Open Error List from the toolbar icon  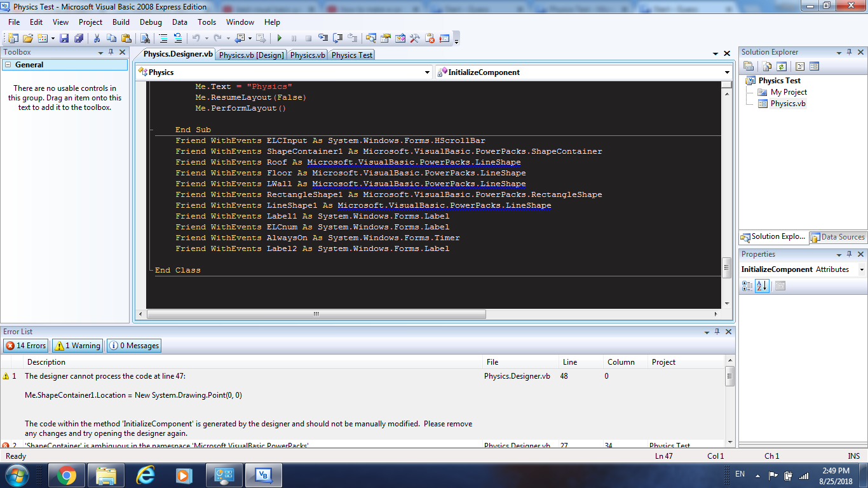click(x=430, y=38)
